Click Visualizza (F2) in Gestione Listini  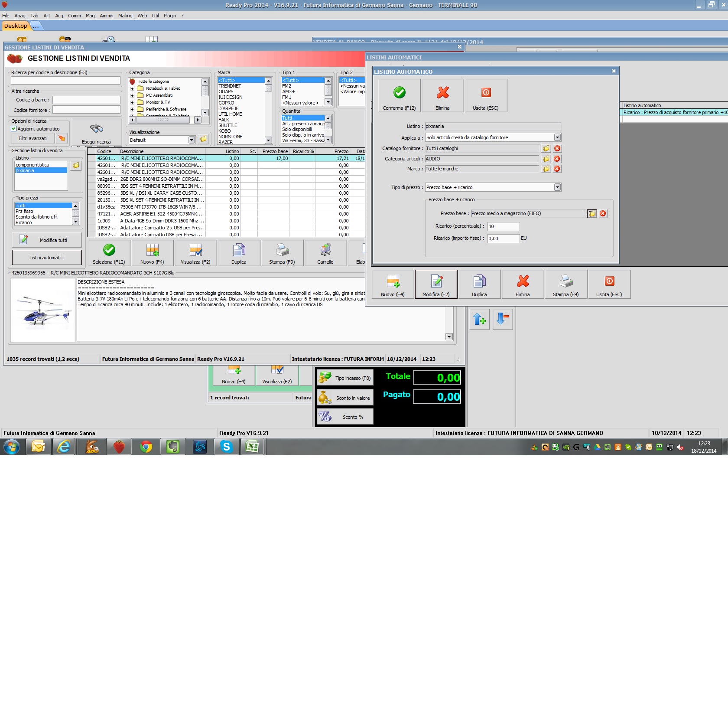(x=195, y=253)
